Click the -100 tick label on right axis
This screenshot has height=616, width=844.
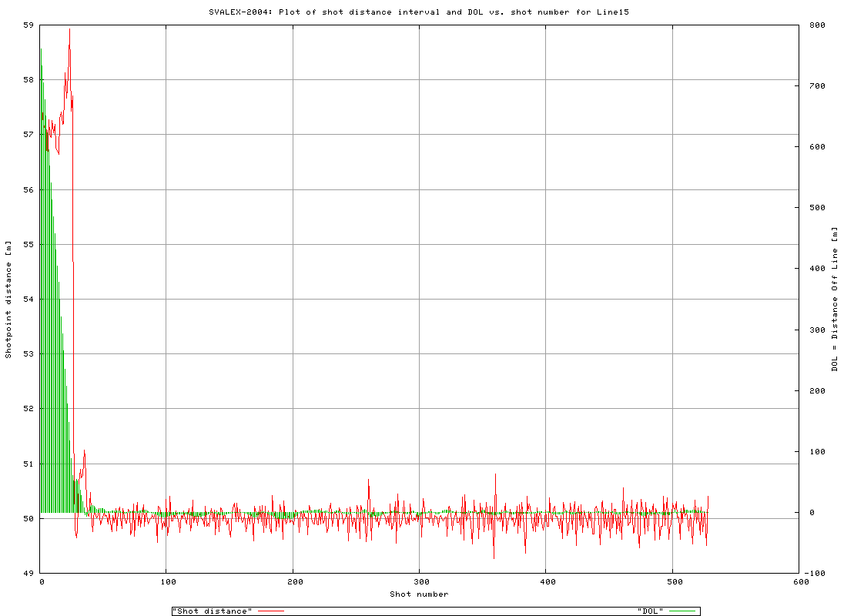815,571
